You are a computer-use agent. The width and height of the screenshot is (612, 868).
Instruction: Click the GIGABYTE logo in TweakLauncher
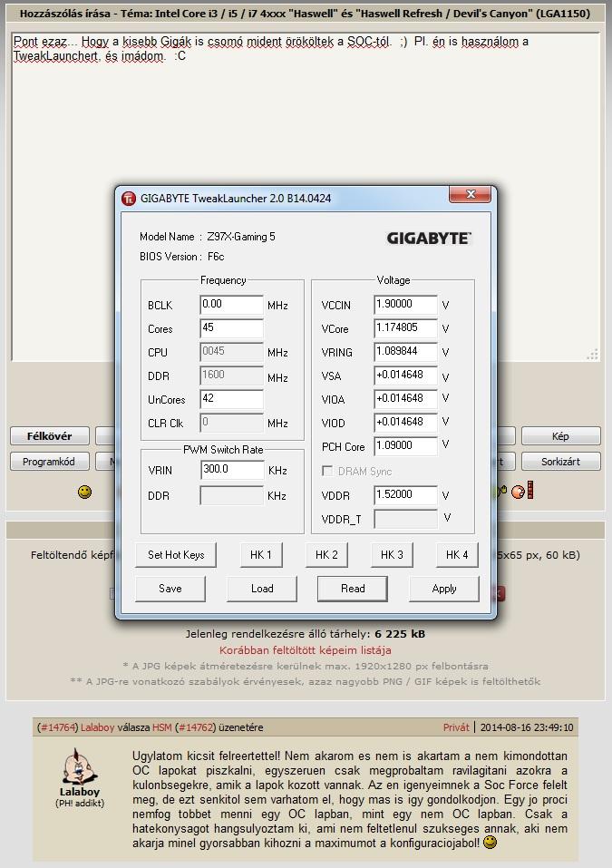(x=429, y=239)
